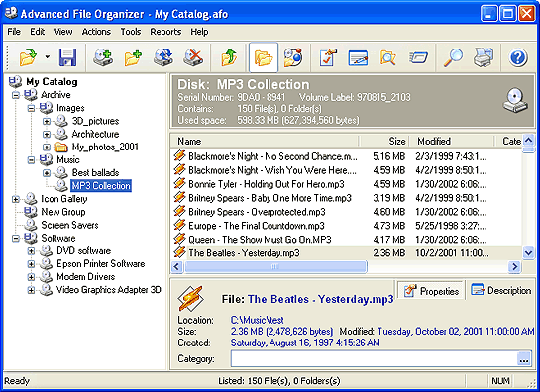The image size is (540, 392).
Task: Collapse the Archive tree node
Action: [16, 95]
